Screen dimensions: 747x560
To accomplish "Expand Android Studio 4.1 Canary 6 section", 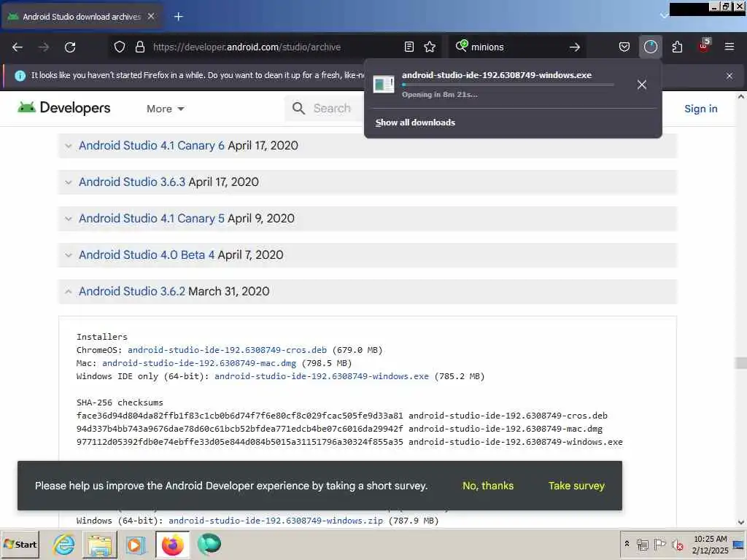I will coord(68,146).
